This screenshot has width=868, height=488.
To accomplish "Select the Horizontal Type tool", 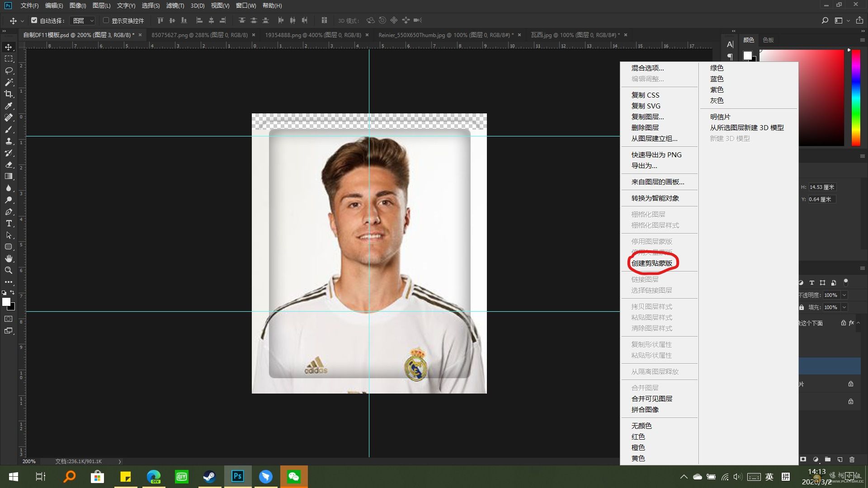I will coord(9,223).
